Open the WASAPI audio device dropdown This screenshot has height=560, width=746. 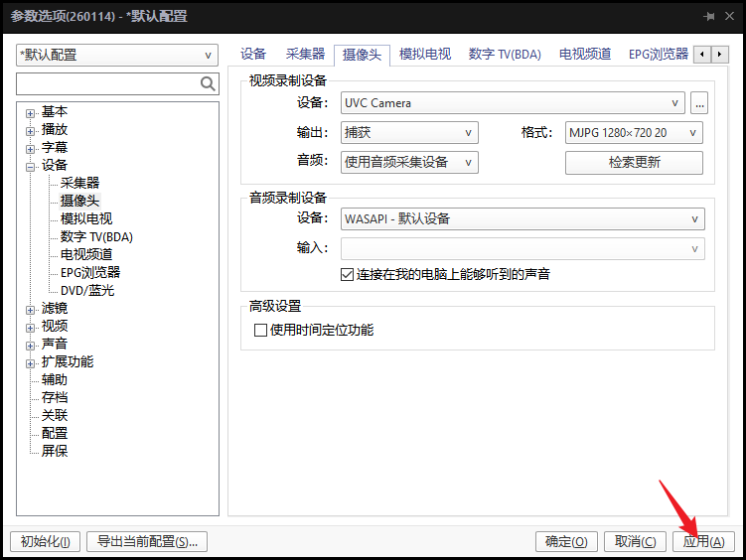[x=522, y=219]
